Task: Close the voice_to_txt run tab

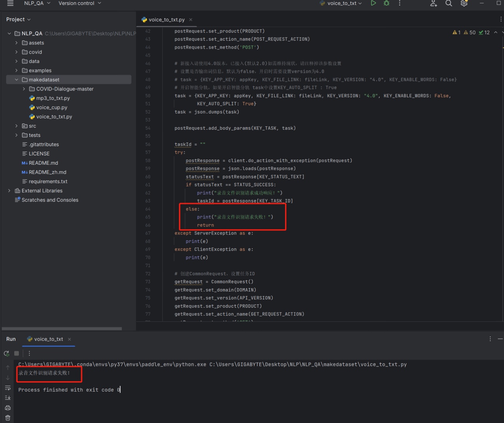Action: pos(69,339)
